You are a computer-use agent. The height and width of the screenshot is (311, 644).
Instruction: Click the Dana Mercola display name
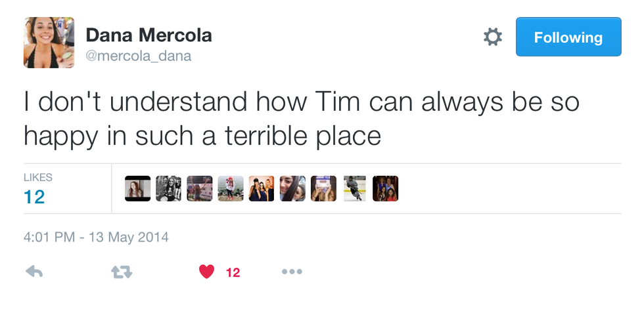tap(149, 35)
